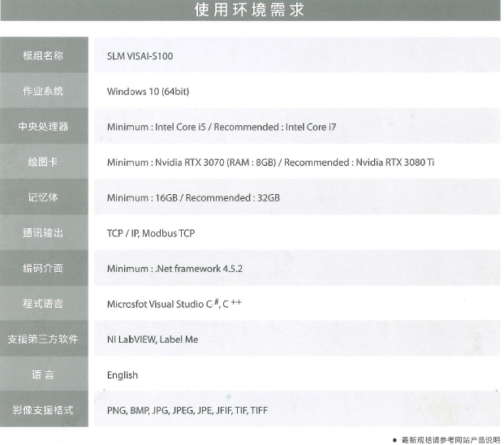Click the 使用环境需求 header banner

(251, 11)
